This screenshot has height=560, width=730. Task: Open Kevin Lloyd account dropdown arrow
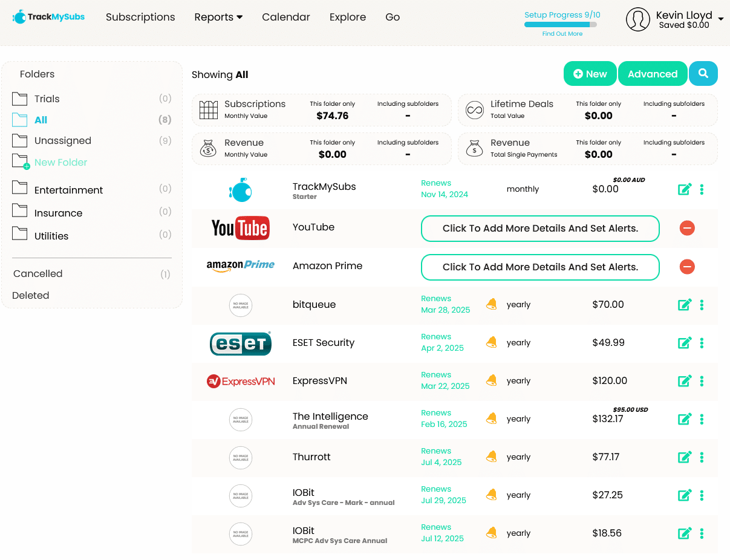[721, 19]
